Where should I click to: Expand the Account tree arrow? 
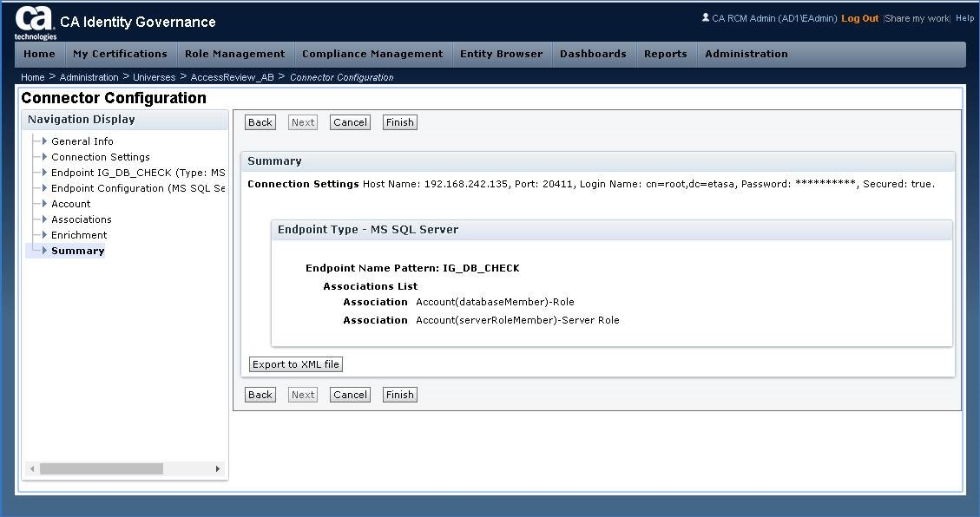click(x=44, y=204)
